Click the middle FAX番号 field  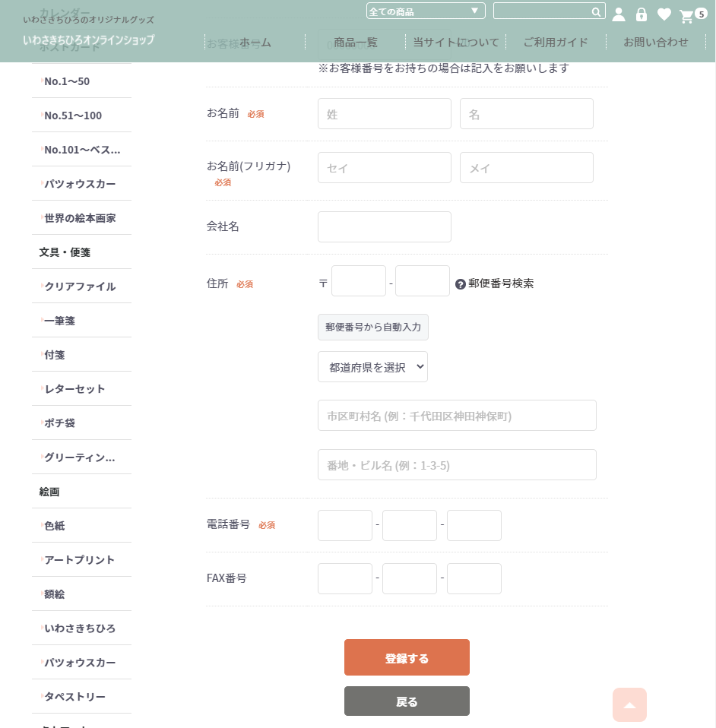click(410, 579)
